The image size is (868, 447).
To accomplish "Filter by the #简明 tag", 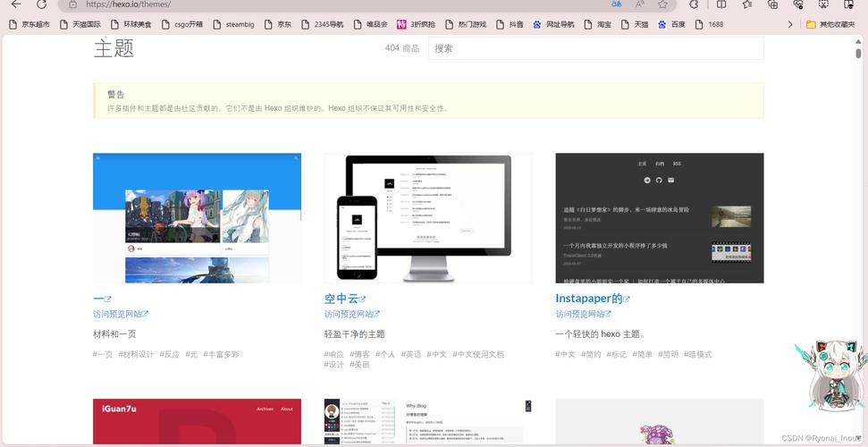I will coord(668,354).
